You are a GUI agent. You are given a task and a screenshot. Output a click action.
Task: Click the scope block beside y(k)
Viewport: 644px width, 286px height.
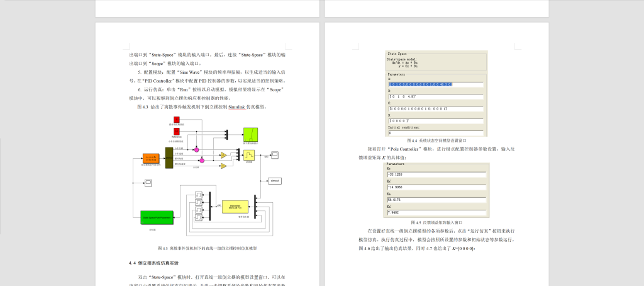[275, 155]
